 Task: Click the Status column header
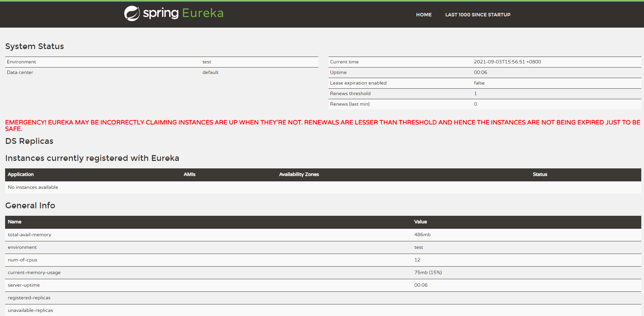click(x=540, y=174)
